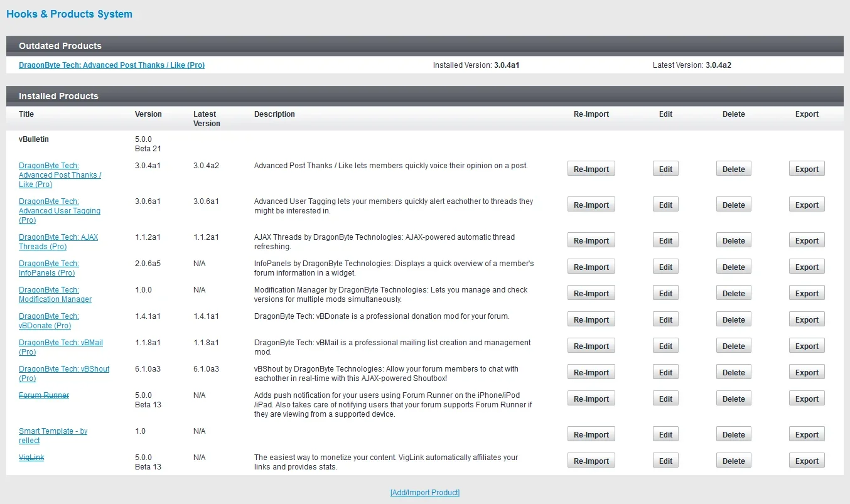The height and width of the screenshot is (504, 850).
Task: Open Advanced Post Thanks / Like in Installed Products
Action: pyautogui.click(x=60, y=175)
